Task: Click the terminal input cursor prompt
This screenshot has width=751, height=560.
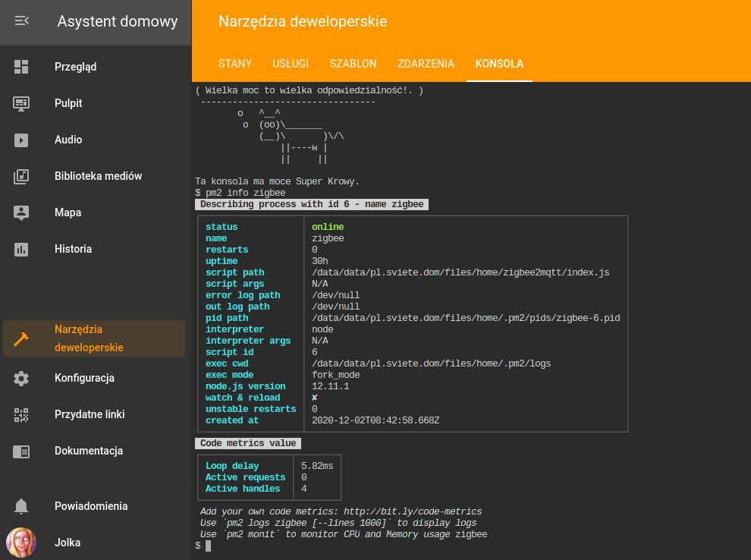Action: (x=208, y=546)
